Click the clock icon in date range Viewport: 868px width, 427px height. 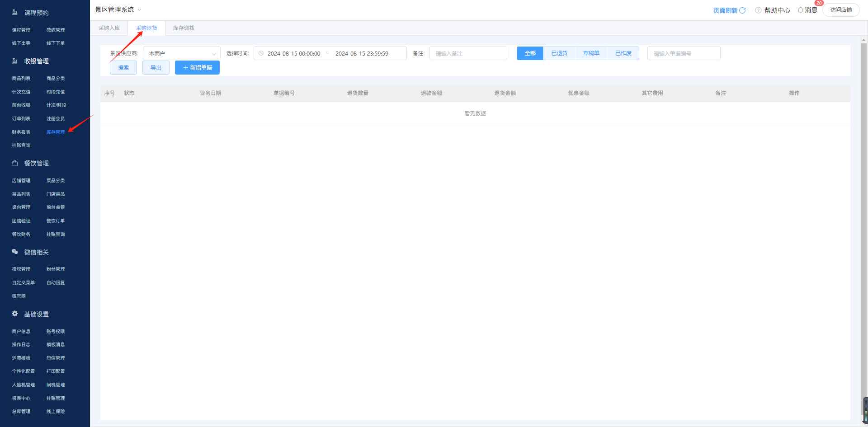point(261,53)
